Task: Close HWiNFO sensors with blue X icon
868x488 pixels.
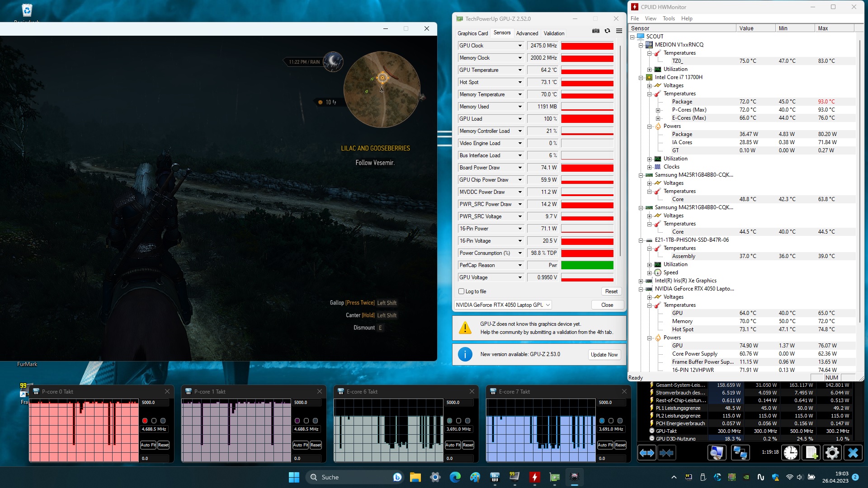Action: click(853, 452)
